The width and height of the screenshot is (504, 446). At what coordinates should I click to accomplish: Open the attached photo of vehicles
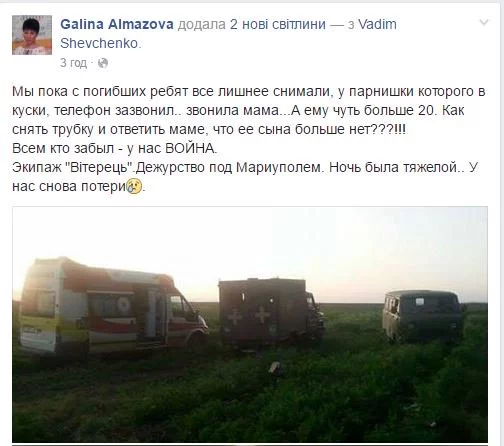pyautogui.click(x=250, y=324)
